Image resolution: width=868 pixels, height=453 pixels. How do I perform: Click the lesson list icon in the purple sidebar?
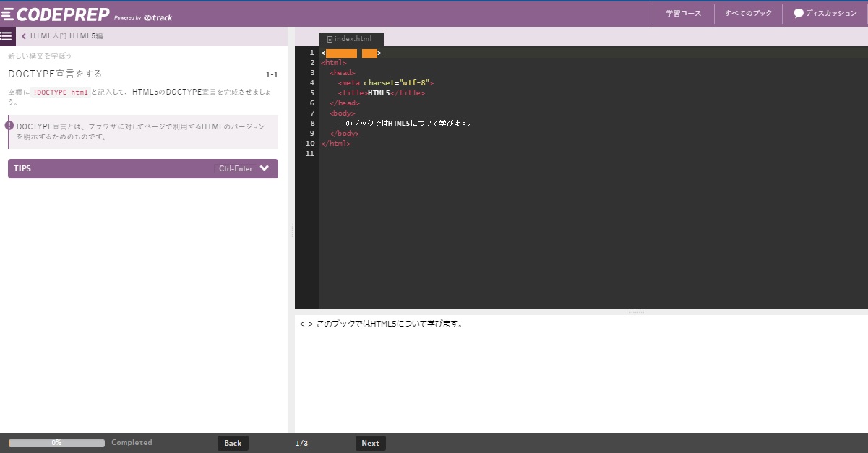(7, 35)
